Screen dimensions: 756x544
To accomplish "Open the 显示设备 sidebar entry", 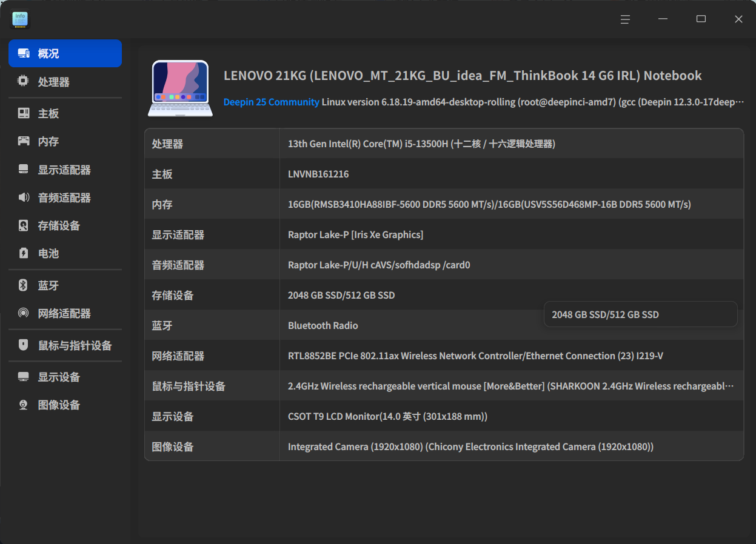I will (65, 377).
